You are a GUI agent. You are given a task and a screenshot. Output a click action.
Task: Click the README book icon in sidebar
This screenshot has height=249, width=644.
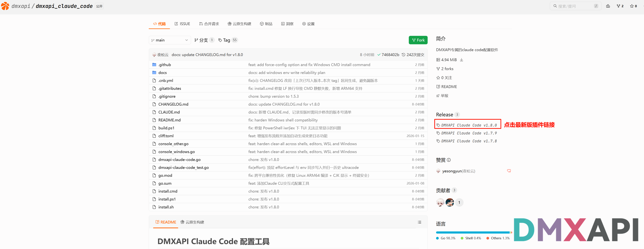tap(438, 87)
